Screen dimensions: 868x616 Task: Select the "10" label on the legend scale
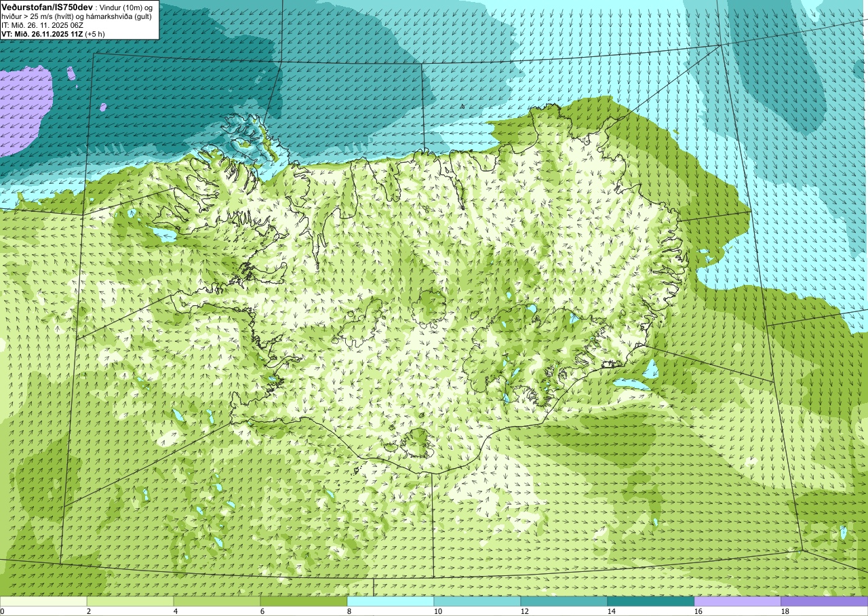tap(438, 611)
